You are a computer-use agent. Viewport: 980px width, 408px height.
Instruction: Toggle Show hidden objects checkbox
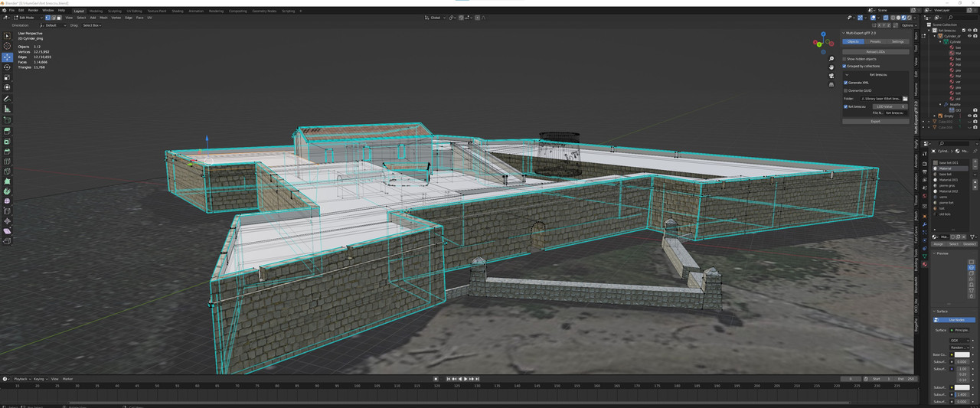(844, 59)
